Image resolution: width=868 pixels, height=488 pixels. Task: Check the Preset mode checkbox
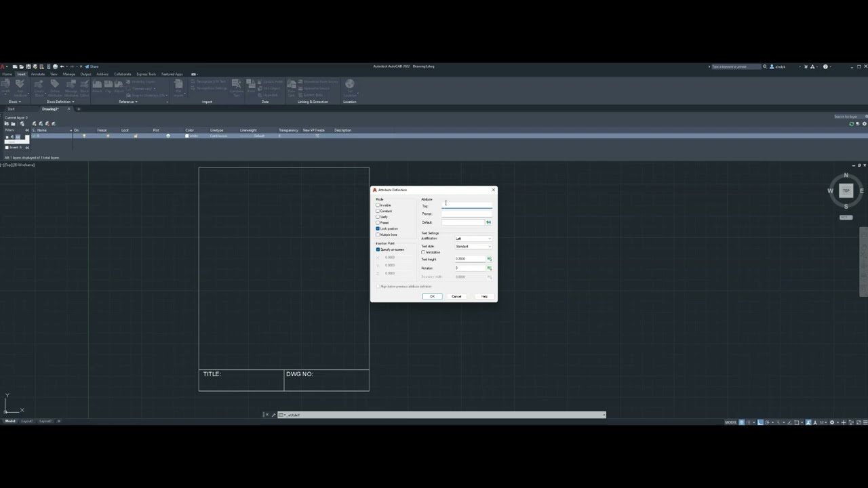pyautogui.click(x=378, y=222)
